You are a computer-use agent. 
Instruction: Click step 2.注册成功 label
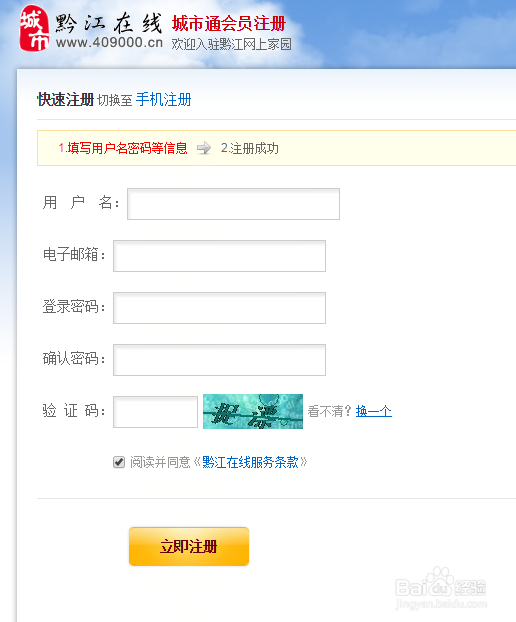click(x=249, y=148)
